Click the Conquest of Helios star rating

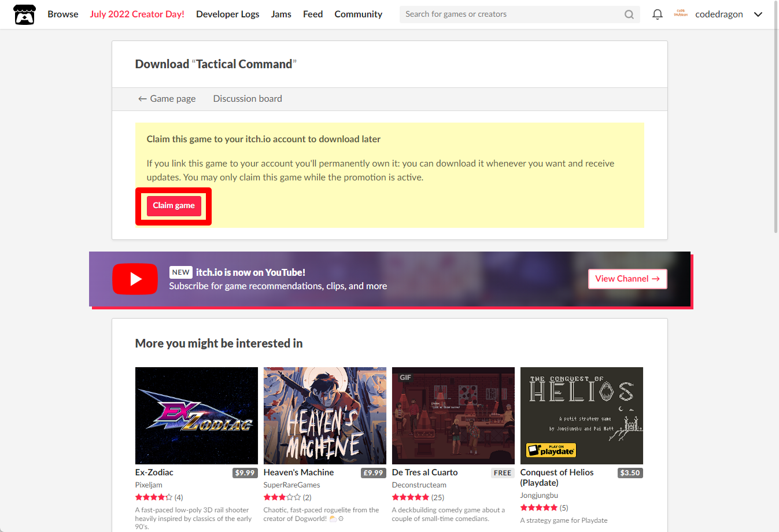pyautogui.click(x=539, y=508)
